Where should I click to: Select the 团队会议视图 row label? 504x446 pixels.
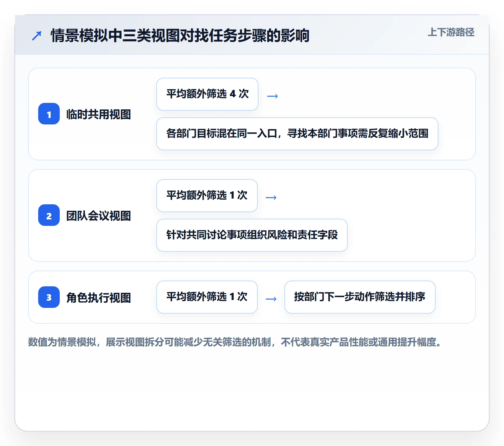click(x=99, y=216)
